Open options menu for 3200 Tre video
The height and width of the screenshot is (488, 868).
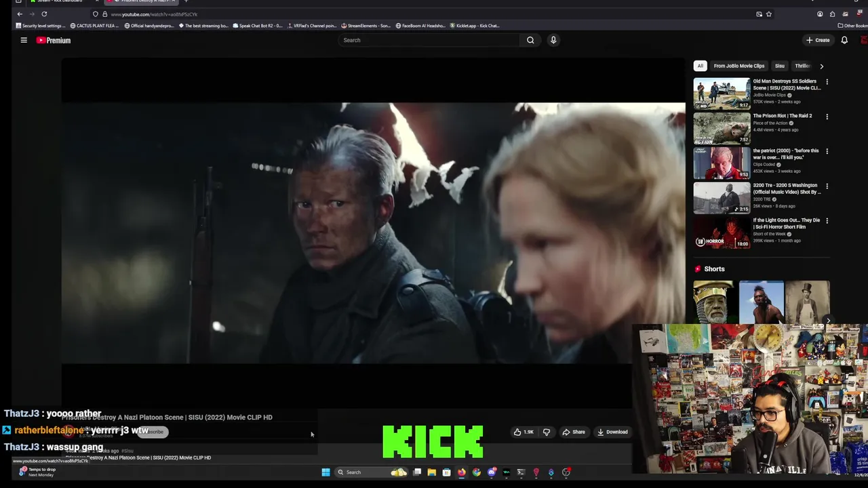click(x=827, y=186)
